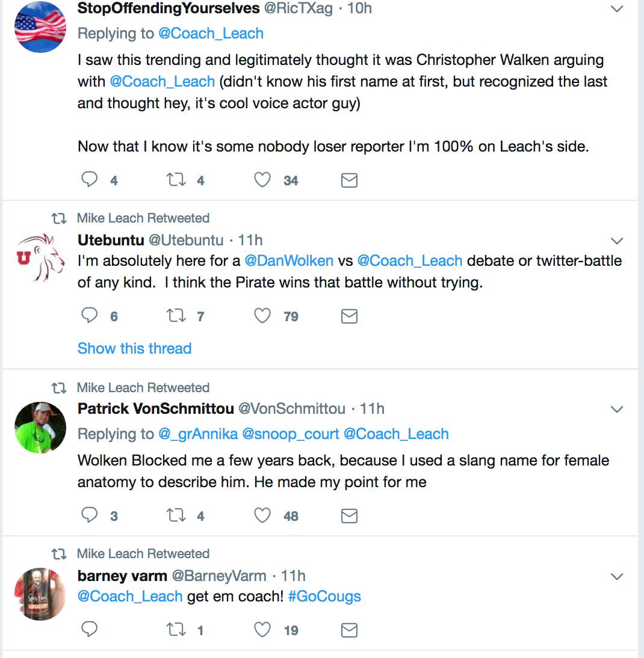Share barney varm's tweet by message
Screen dimensions: 644x658
pyautogui.click(x=349, y=630)
